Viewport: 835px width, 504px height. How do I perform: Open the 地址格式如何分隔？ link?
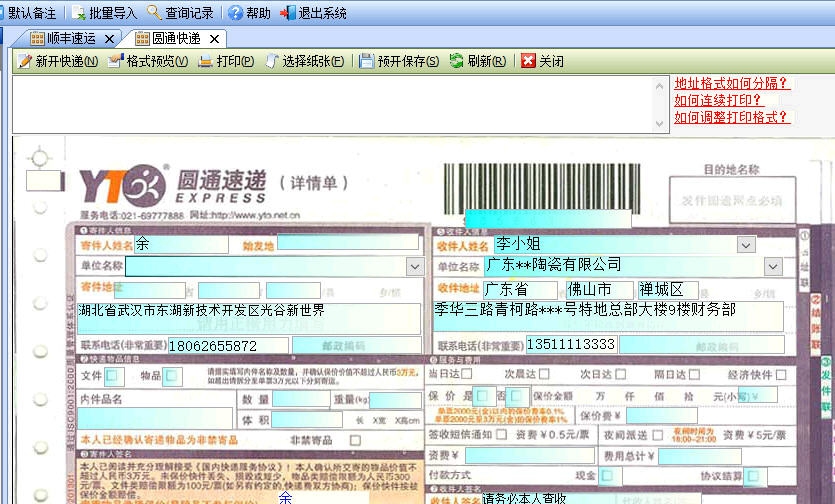click(x=731, y=83)
